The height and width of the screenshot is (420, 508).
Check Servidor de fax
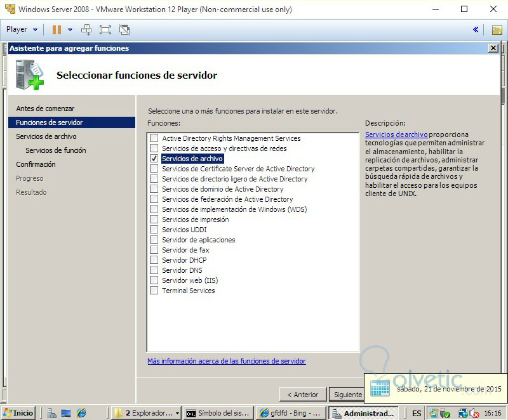point(154,250)
